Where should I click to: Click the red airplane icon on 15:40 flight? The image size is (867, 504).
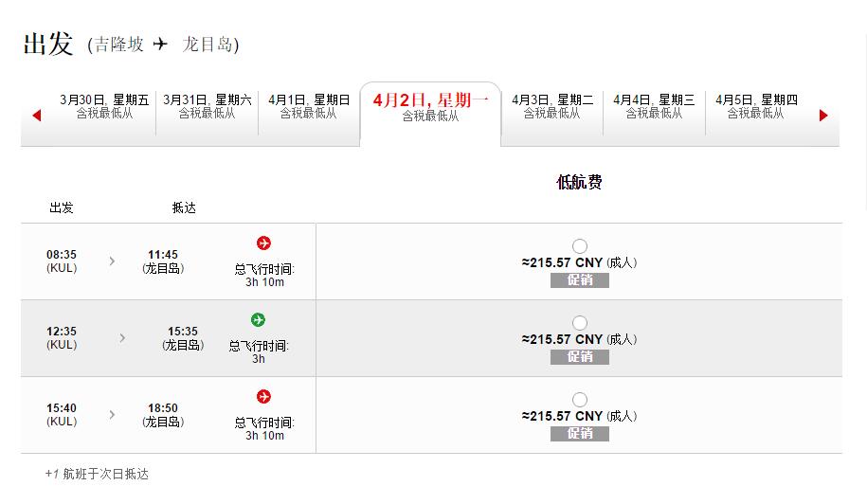click(x=263, y=397)
